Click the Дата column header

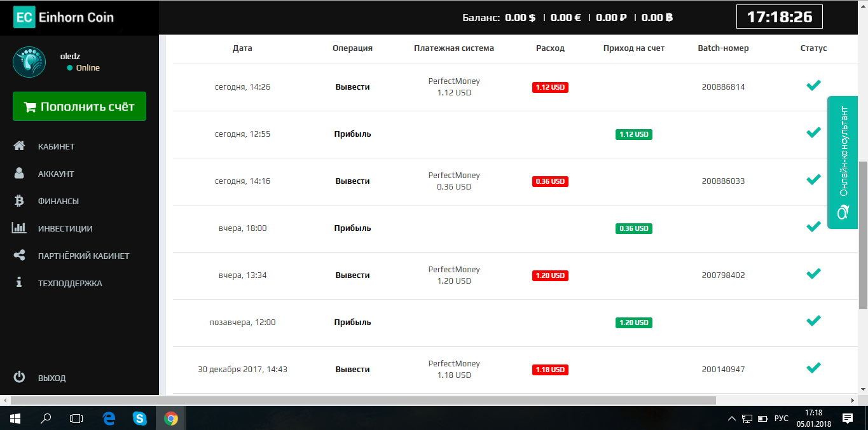(x=242, y=48)
